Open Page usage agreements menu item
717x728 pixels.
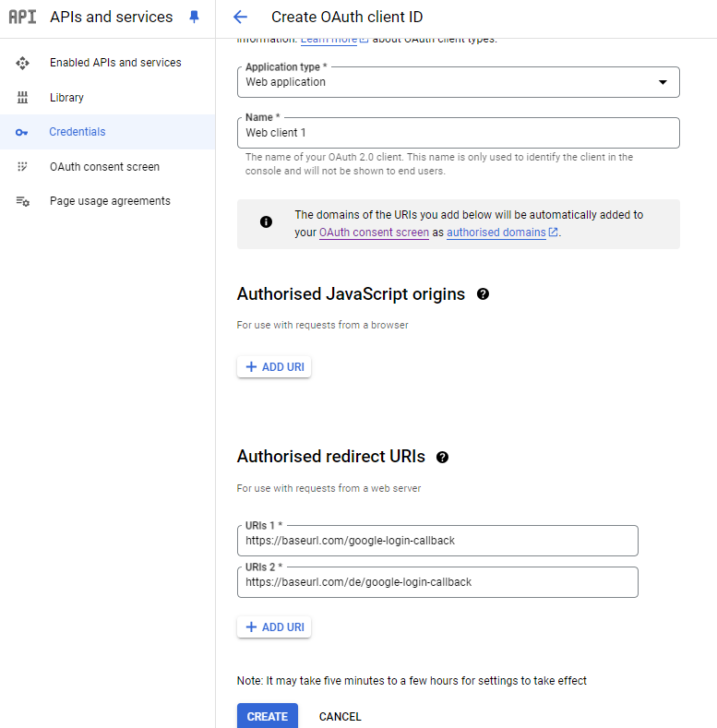point(110,201)
